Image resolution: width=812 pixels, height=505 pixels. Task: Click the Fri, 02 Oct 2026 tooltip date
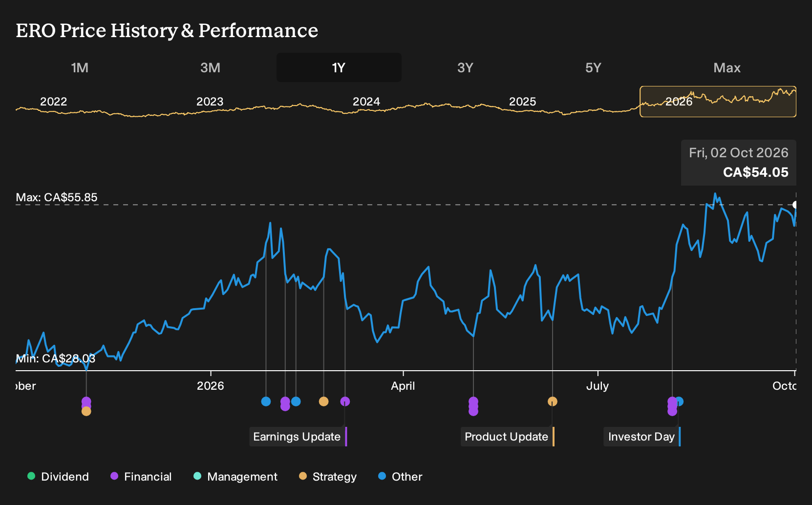click(x=739, y=153)
